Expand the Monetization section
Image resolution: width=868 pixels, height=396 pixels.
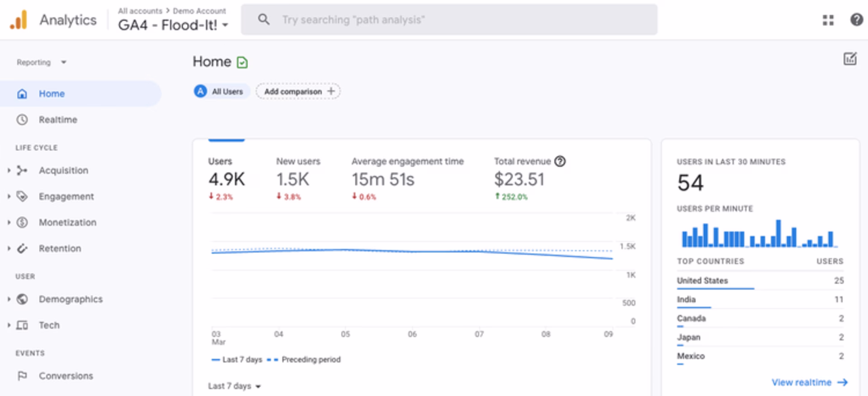(67, 222)
